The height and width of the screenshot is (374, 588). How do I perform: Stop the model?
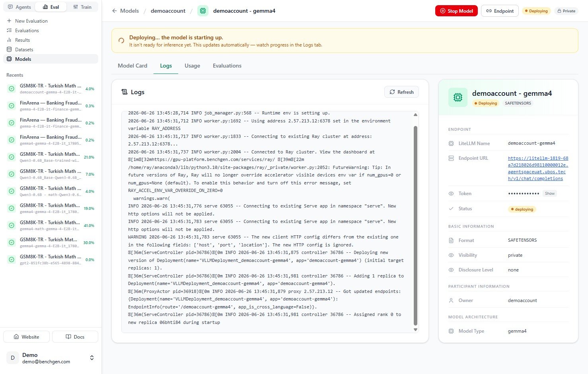click(456, 11)
